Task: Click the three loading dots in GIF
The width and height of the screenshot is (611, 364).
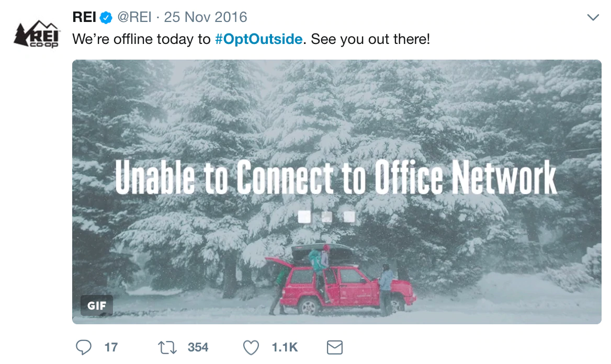Action: coord(326,217)
